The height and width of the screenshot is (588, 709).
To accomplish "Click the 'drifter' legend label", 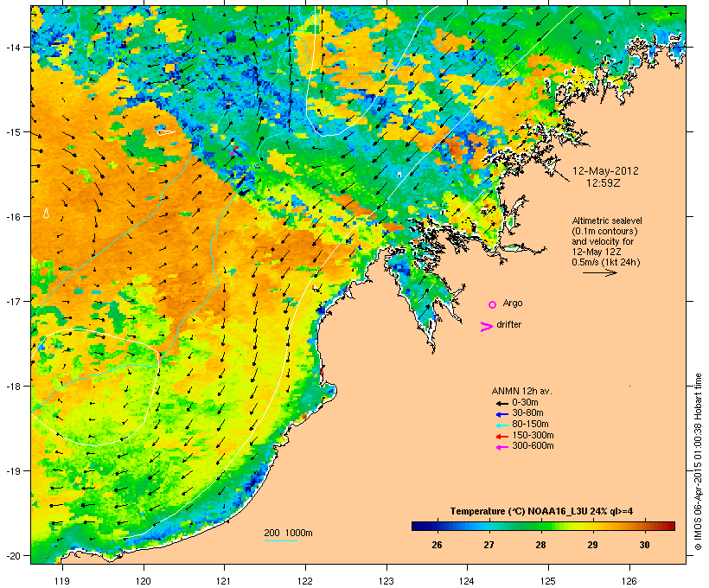I will (508, 324).
